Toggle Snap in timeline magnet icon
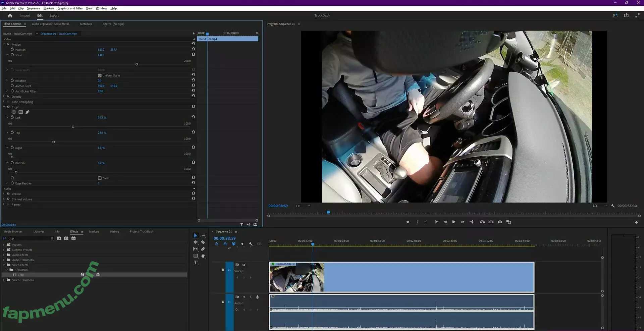Viewport: 644px width, 331px height. tap(225, 244)
